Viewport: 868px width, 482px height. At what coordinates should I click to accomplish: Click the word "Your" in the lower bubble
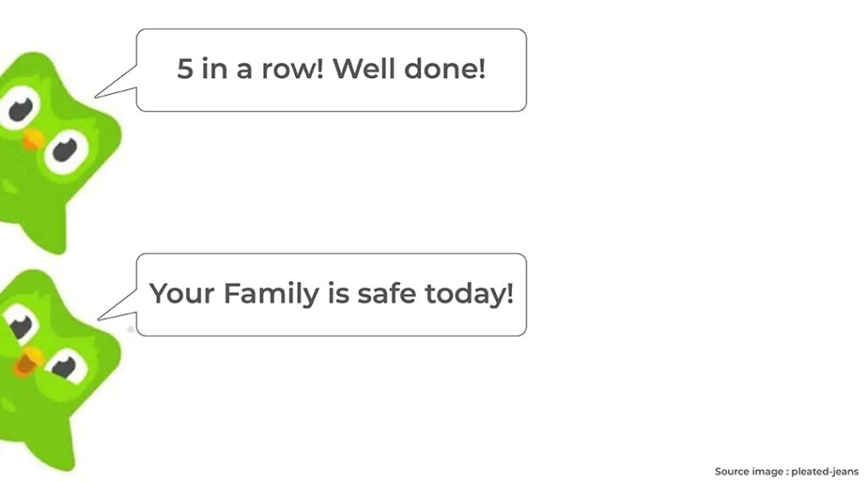click(x=182, y=294)
